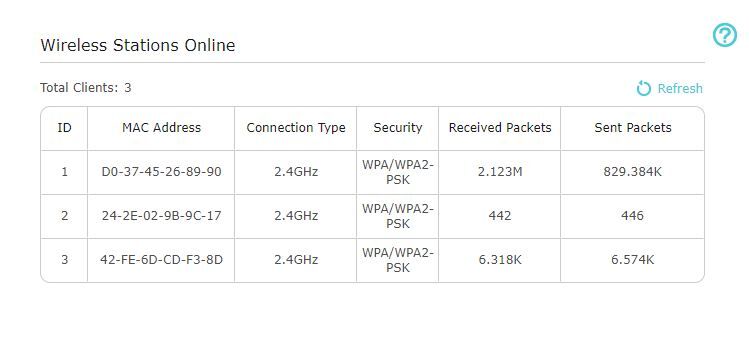Select the ID column header
Screen dimensions: 749x364
tap(64, 128)
